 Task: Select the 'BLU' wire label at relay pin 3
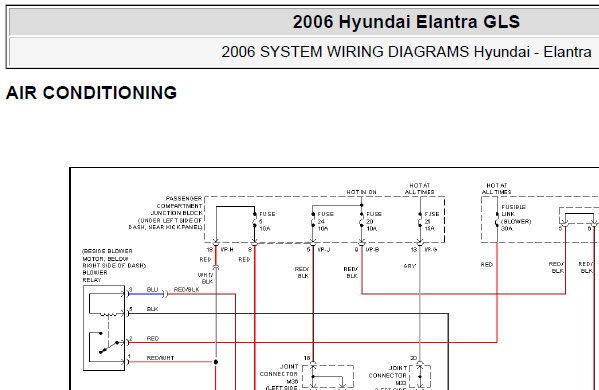(x=152, y=290)
